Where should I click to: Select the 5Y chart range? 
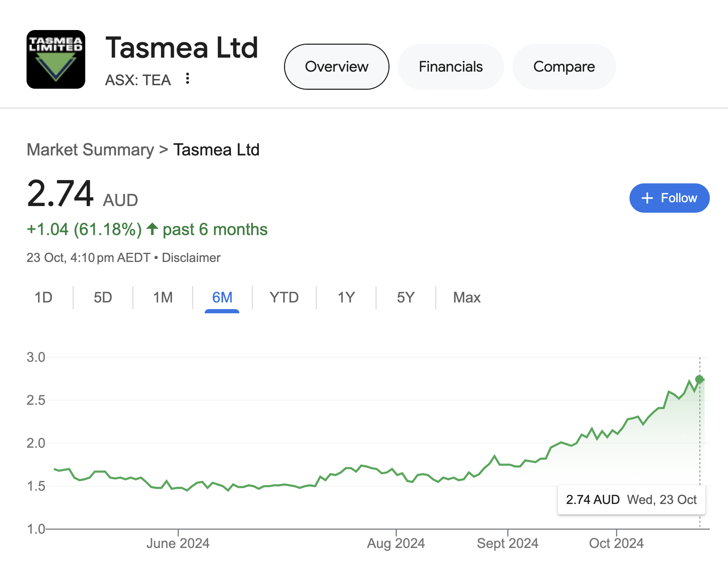pos(406,298)
